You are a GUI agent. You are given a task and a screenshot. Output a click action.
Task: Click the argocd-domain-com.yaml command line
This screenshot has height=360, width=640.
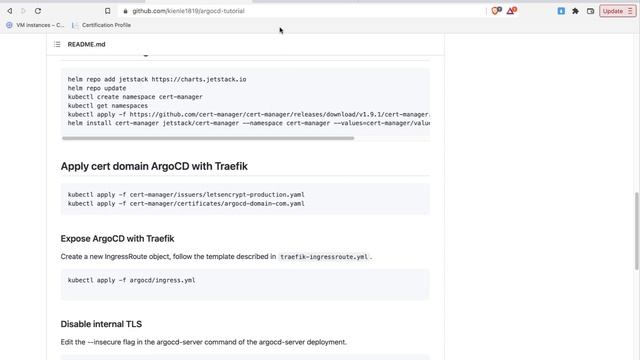[186, 203]
